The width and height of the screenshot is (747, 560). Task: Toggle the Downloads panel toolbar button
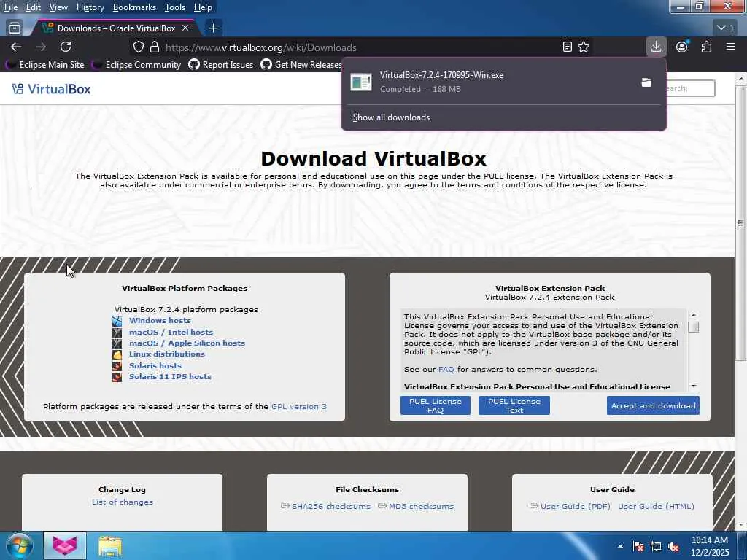pyautogui.click(x=656, y=47)
